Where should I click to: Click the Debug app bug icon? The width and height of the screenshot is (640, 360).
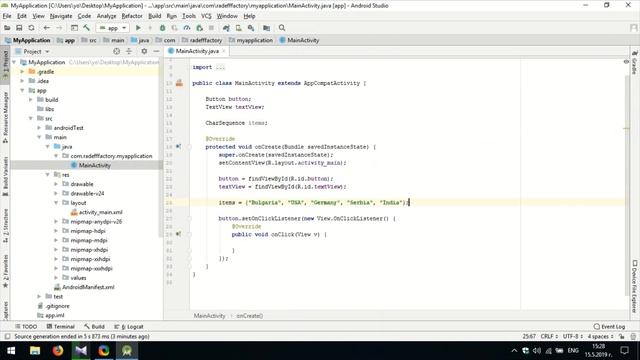pos(162,28)
